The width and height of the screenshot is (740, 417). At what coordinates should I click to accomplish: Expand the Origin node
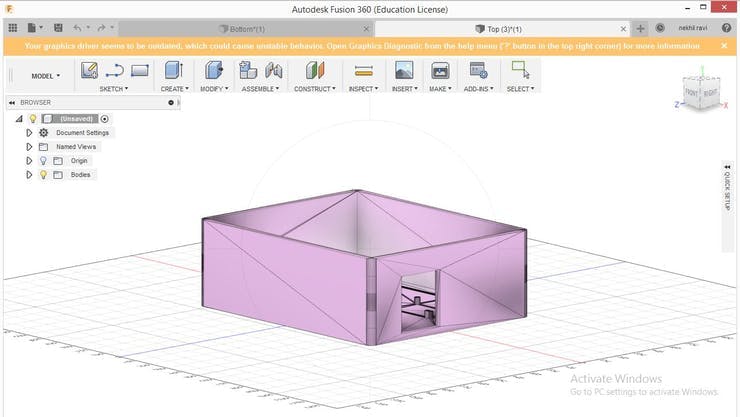point(29,161)
